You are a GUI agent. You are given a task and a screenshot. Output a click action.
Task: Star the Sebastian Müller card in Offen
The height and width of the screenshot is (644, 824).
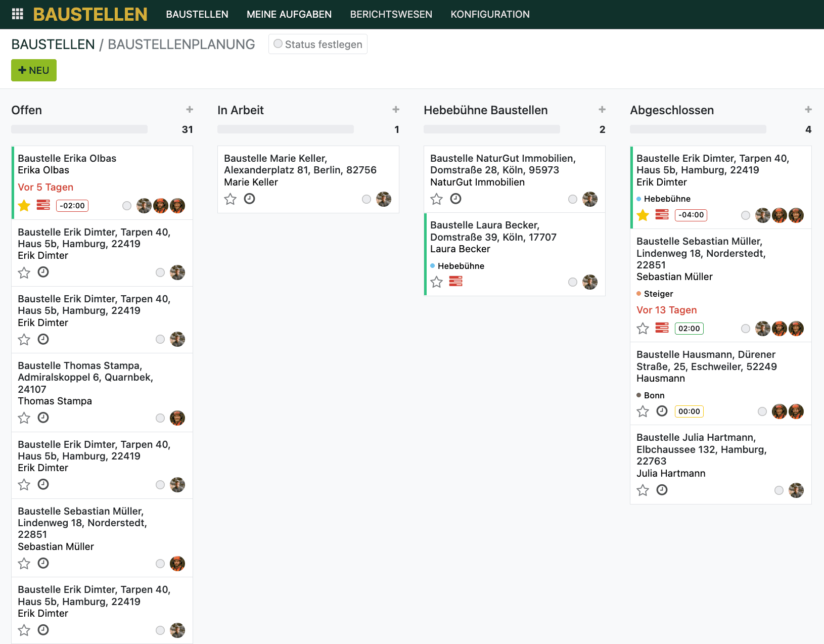(24, 564)
